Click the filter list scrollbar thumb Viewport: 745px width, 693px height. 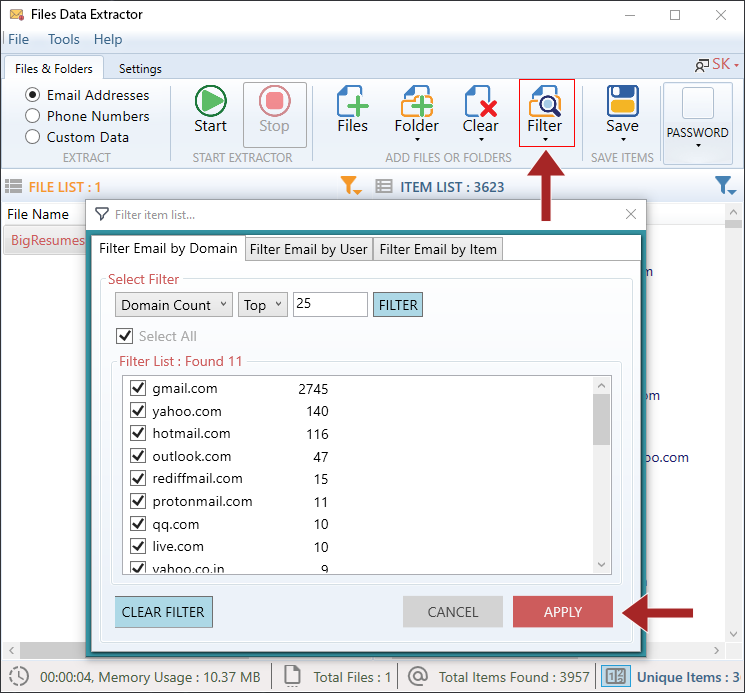[602, 420]
